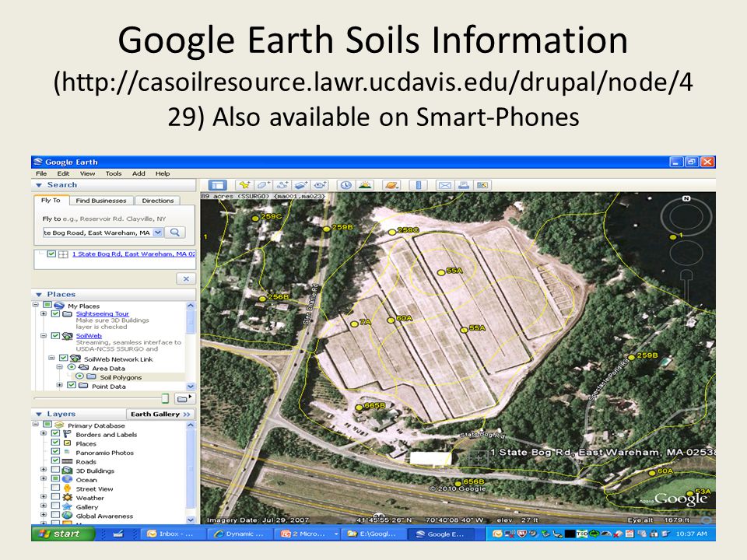Open the View menu
This screenshot has width=747, height=560.
[x=88, y=173]
